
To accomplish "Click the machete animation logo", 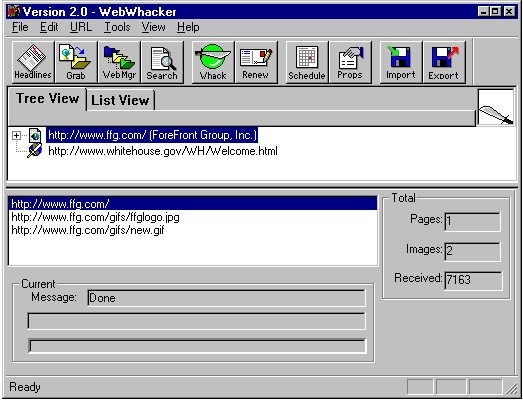I will [496, 107].
